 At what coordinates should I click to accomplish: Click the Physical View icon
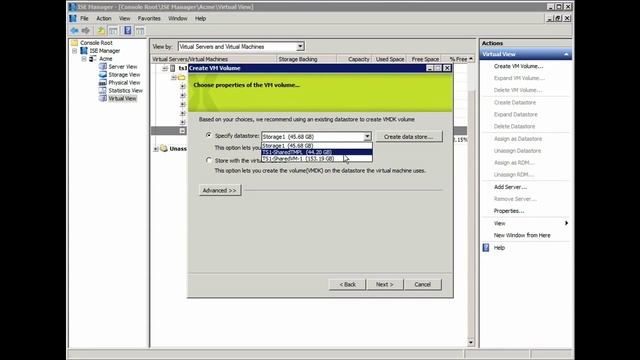(x=102, y=82)
